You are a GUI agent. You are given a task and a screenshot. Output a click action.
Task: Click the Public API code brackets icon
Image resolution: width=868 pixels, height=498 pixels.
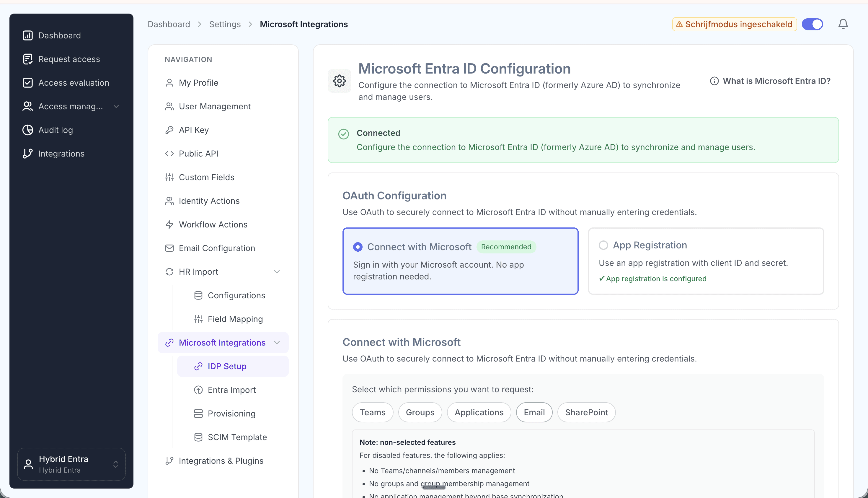click(x=169, y=153)
